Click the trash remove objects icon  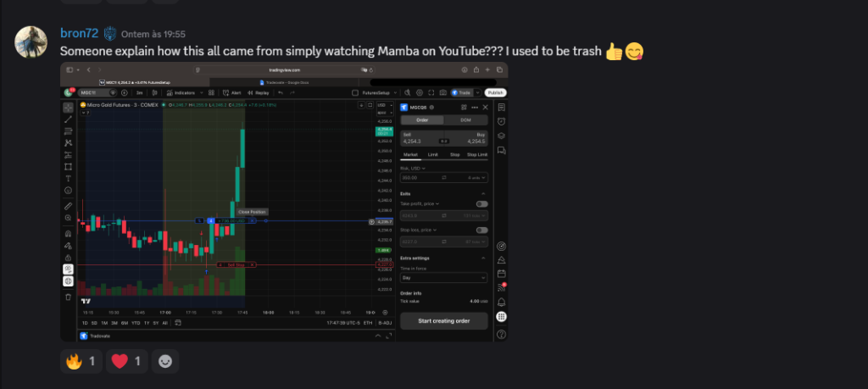click(x=68, y=297)
